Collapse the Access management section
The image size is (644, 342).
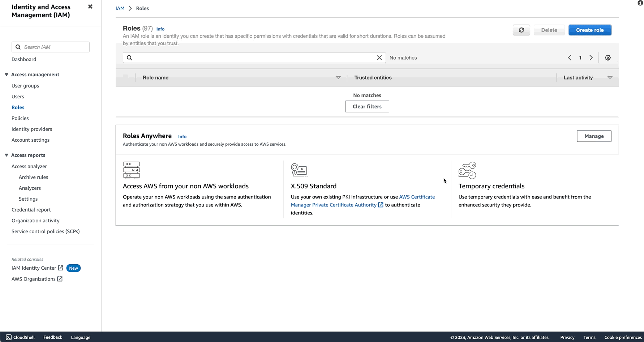coord(7,74)
